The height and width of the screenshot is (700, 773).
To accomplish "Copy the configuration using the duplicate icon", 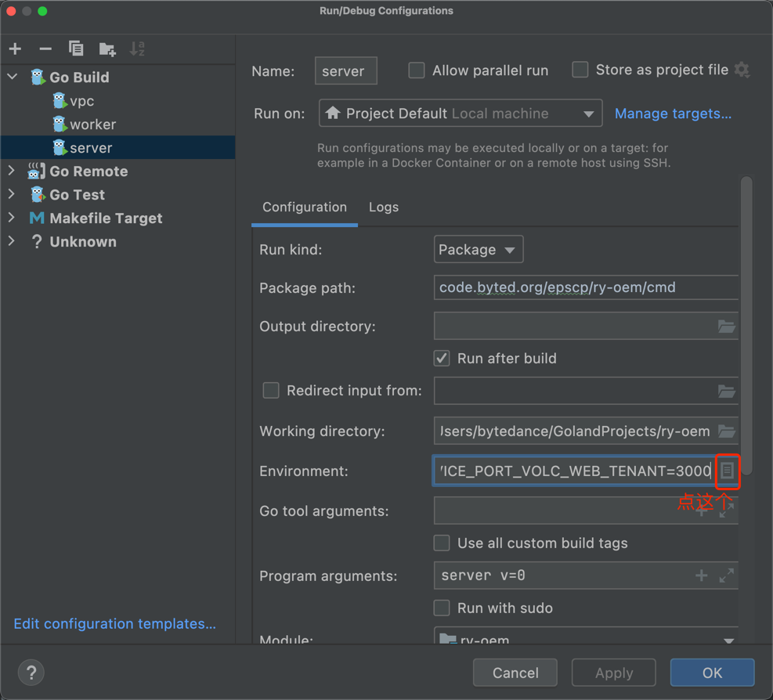I will click(x=76, y=49).
